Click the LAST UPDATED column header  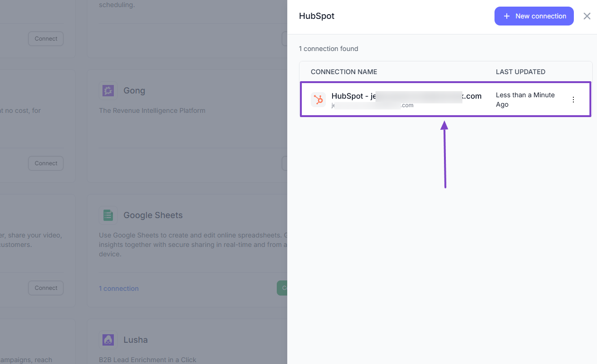(x=520, y=72)
